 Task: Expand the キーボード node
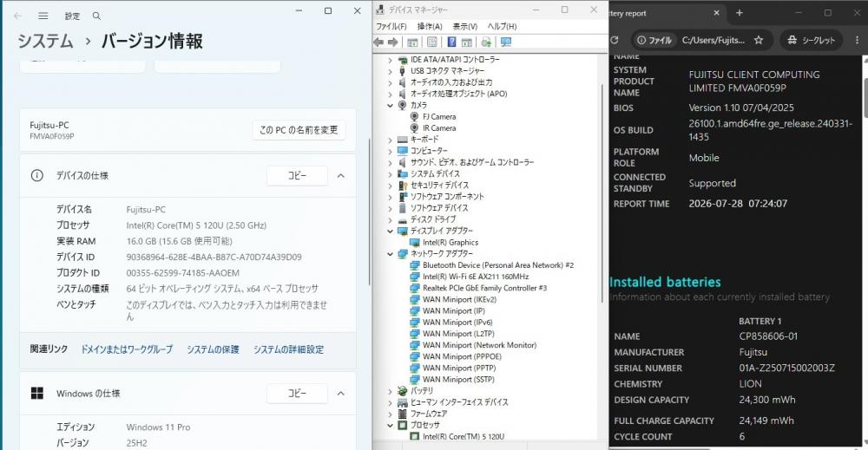tap(390, 140)
